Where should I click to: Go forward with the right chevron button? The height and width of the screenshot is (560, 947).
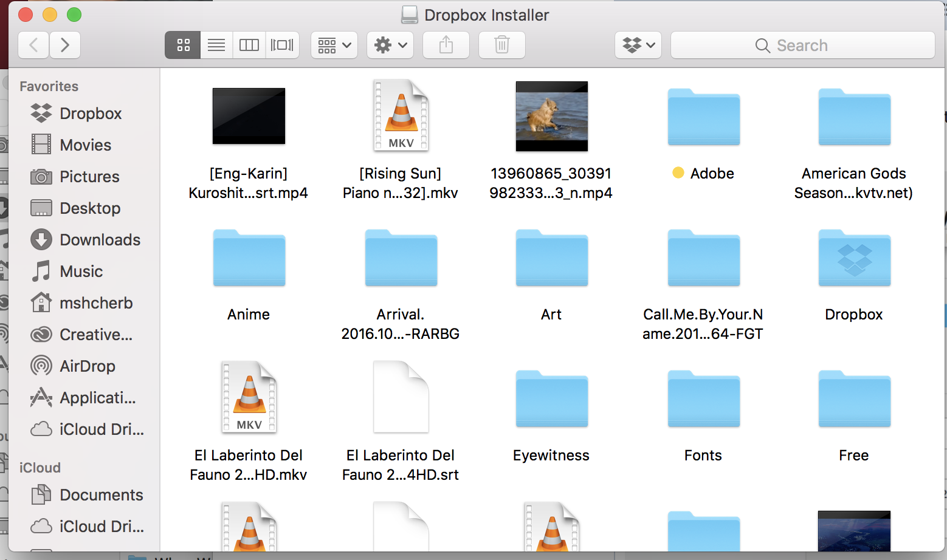pyautogui.click(x=65, y=45)
